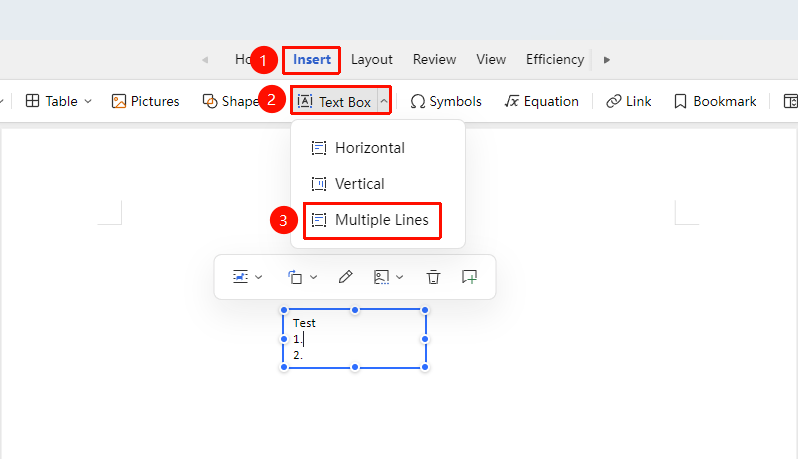Insert a Link
The width and height of the screenshot is (798, 459).
[x=629, y=101]
